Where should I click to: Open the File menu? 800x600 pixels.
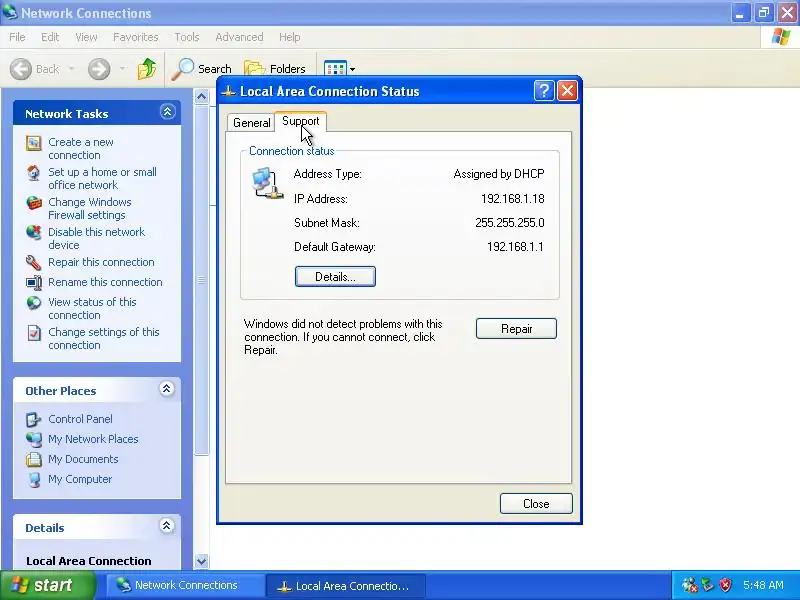point(17,37)
